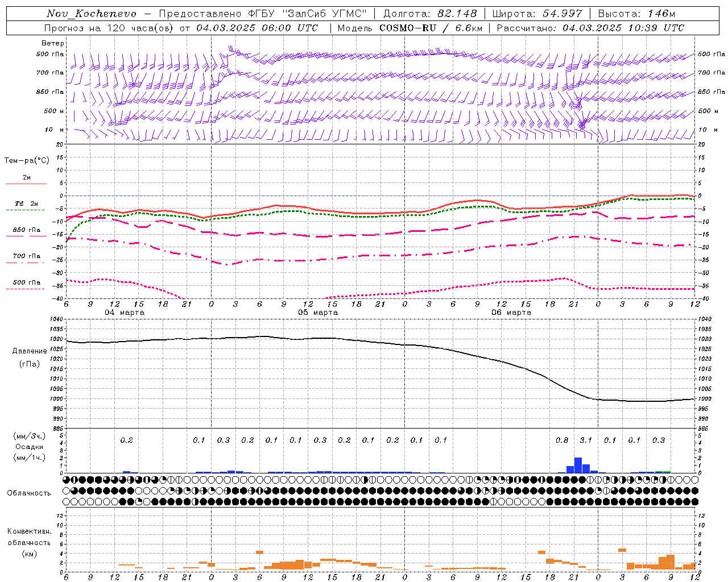Click the Конвективн. convective cloud label
The image size is (728, 582).
[x=29, y=531]
